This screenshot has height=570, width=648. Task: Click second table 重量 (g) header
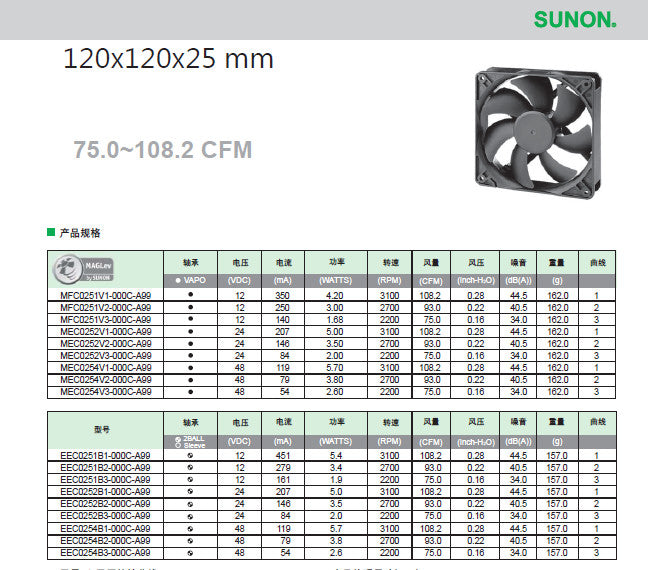point(557,430)
